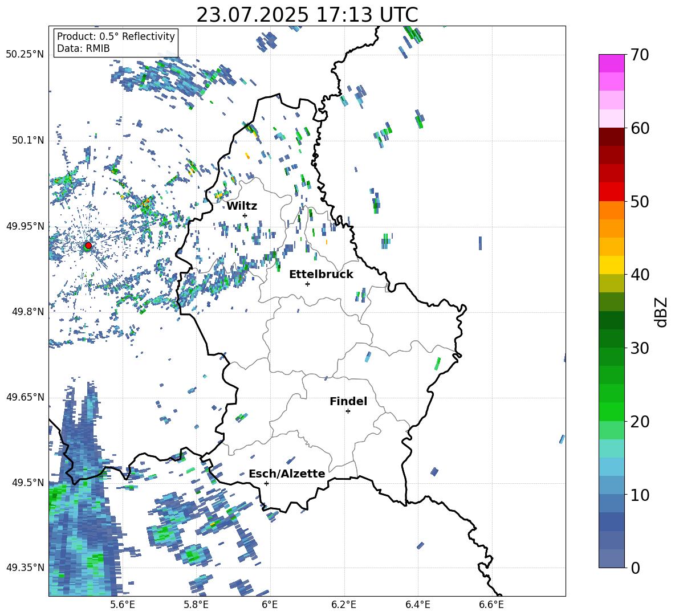Click the 49.35°N latitude label
This screenshot has height=616, width=675.
point(25,568)
